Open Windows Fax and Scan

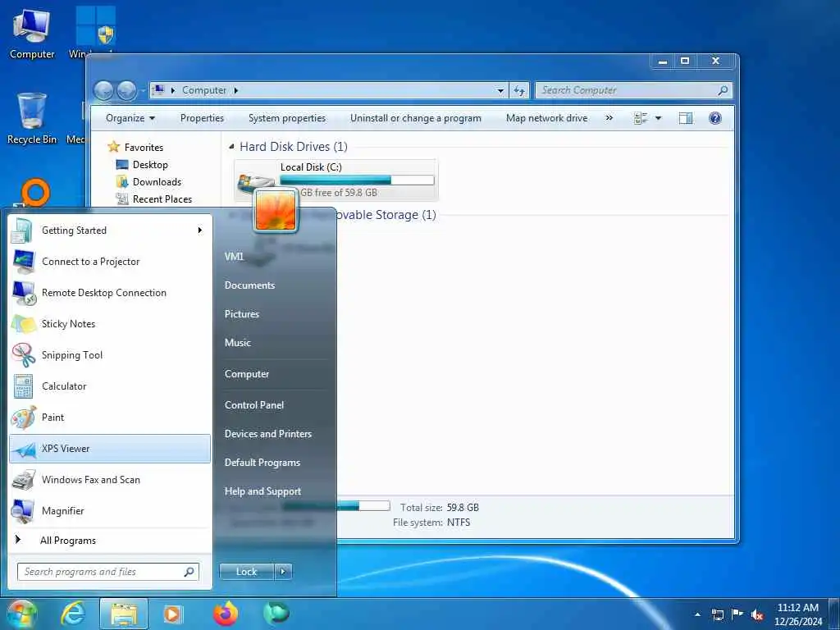click(110, 479)
